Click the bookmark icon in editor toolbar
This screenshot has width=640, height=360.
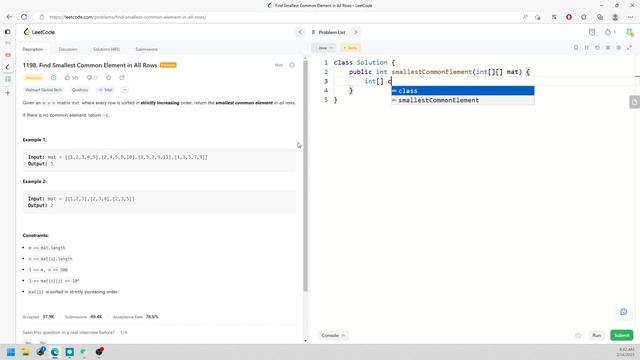pos(576,48)
